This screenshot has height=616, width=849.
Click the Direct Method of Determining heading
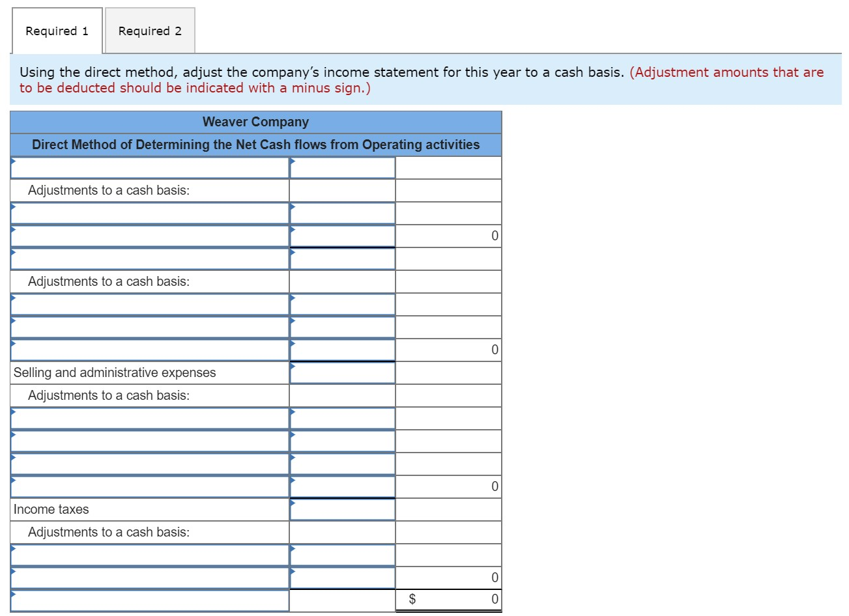255,145
